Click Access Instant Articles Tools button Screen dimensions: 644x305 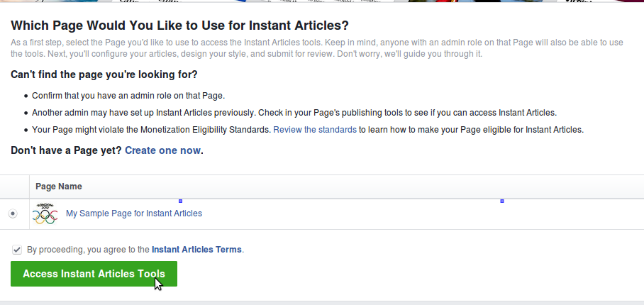pyautogui.click(x=94, y=274)
